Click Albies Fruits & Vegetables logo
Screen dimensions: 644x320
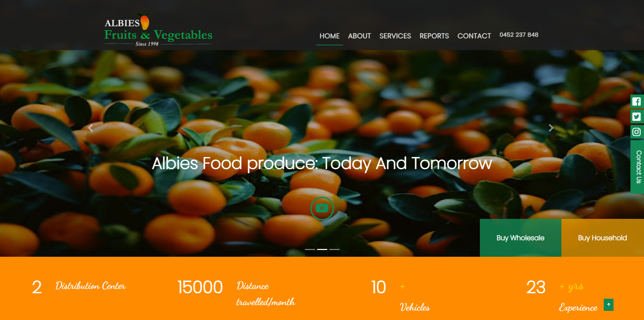pos(158,29)
